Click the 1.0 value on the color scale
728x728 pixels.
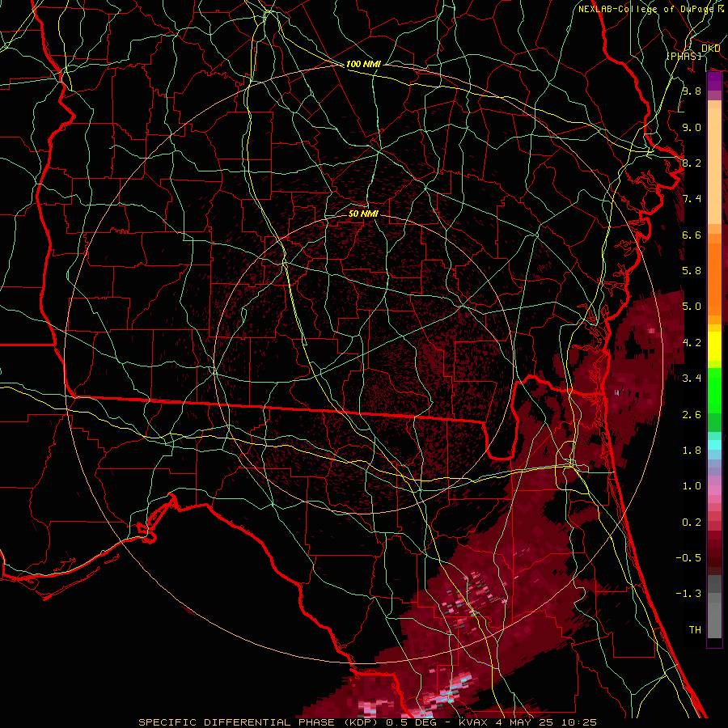(x=692, y=486)
